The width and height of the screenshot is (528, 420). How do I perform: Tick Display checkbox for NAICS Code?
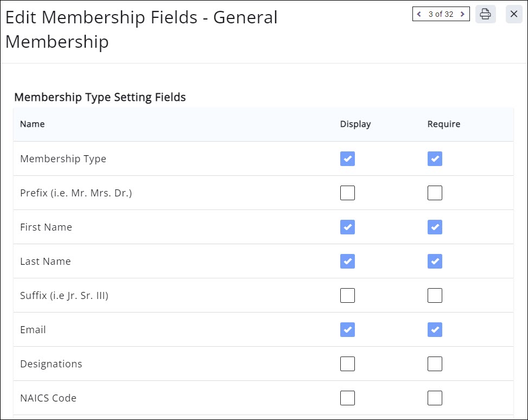[x=347, y=398]
